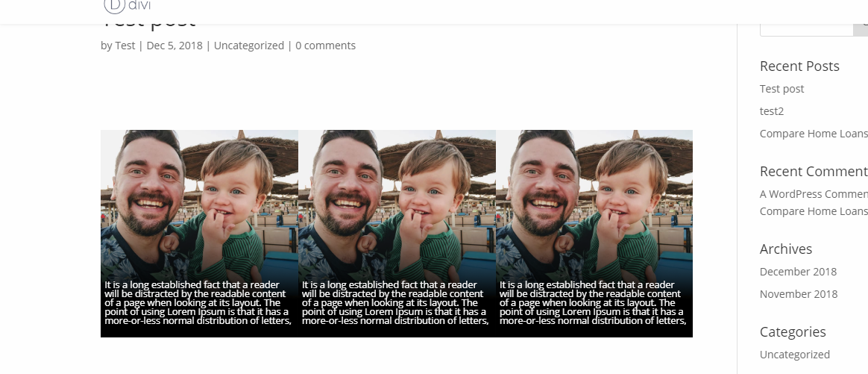Open Uncategorized under Categories sidebar
This screenshot has width=868, height=374.
(x=794, y=355)
